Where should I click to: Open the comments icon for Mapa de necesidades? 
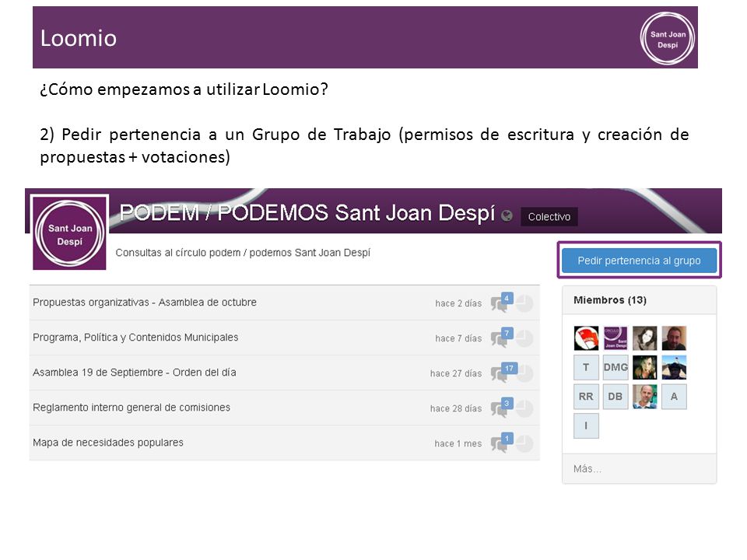click(502, 443)
